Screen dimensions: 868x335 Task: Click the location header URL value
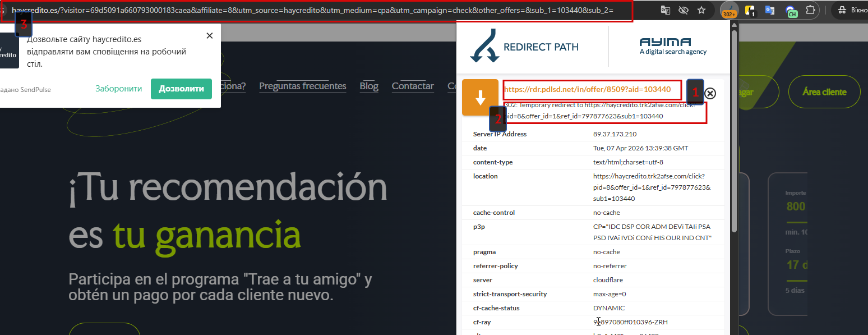click(x=652, y=187)
